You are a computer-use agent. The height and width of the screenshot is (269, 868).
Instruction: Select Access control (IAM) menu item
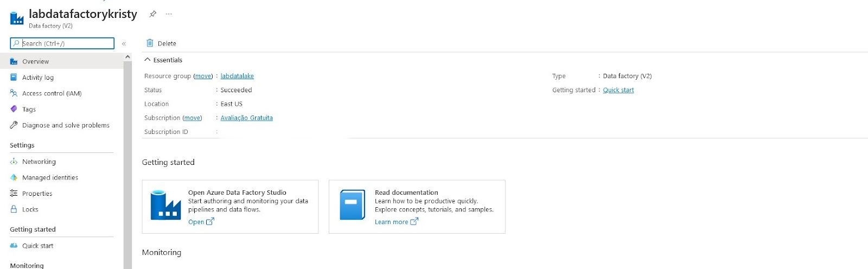point(52,93)
